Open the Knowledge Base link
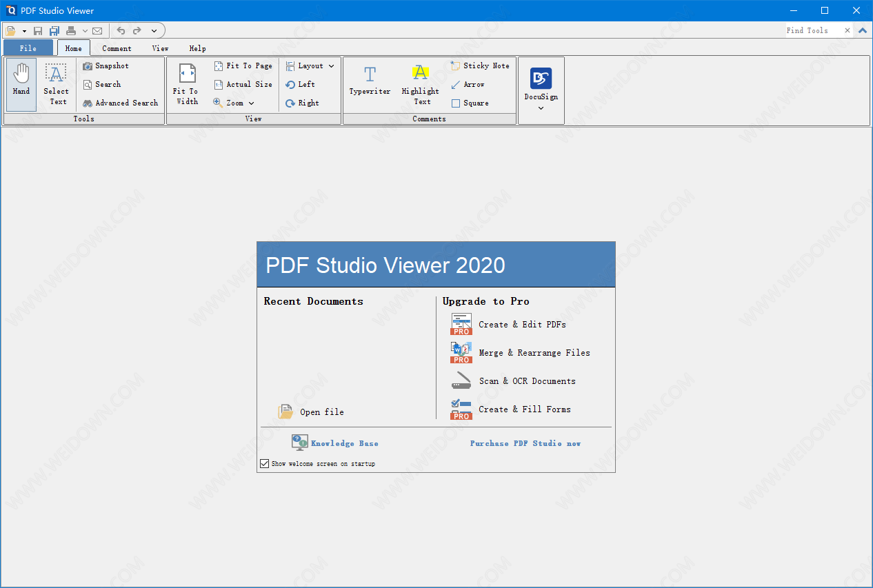Viewport: 873px width, 588px height. point(334,443)
